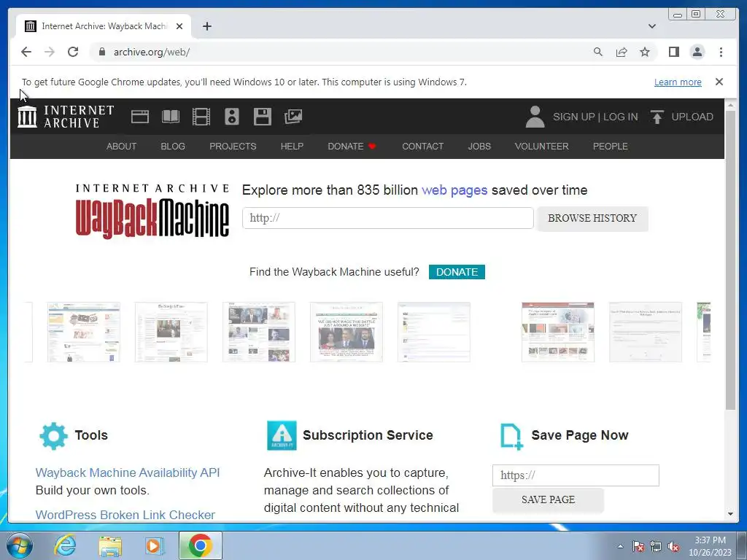Toggle the Chrome side panel icon

(x=673, y=52)
